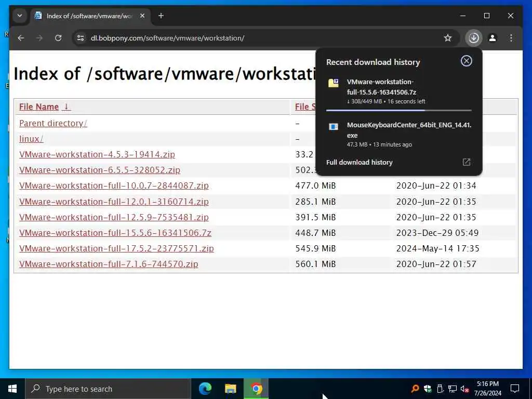The image size is (532, 399).
Task: Click the orange magnifier tray icon
Action: 415,389
